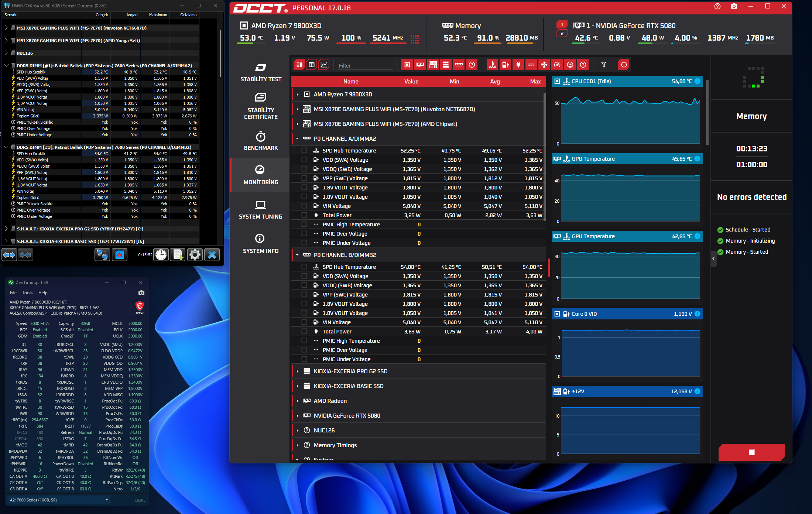Expand NUC126 node in HWiNFO
Viewport: 812px width, 514px height.
pos(6,53)
